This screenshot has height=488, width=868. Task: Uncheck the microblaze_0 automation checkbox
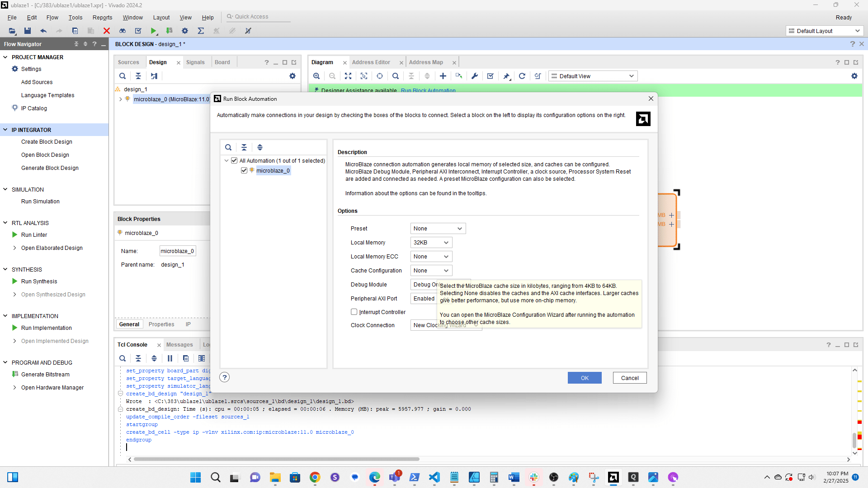point(244,170)
